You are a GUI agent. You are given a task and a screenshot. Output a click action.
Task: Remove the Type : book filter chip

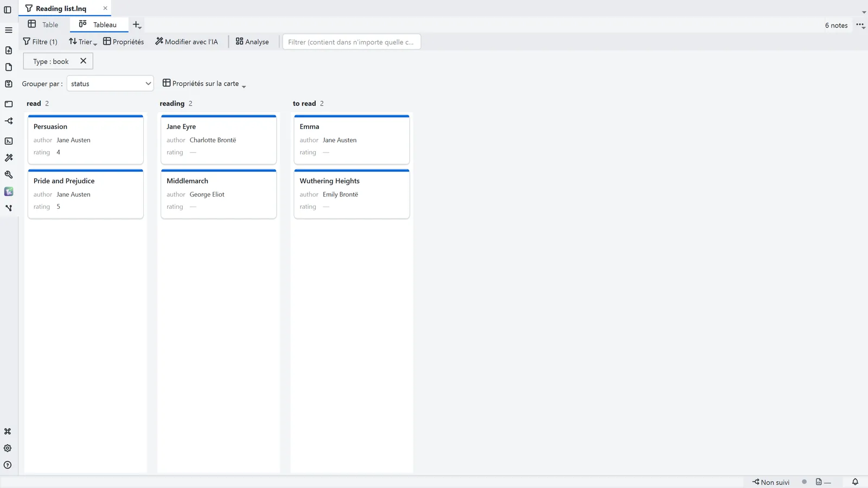[x=83, y=61]
